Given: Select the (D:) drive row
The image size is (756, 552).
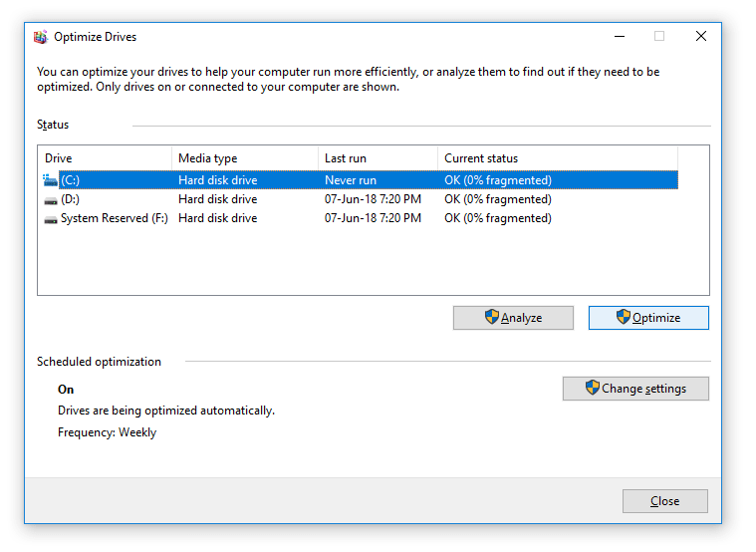Looking at the screenshot, I should pyautogui.click(x=360, y=199).
